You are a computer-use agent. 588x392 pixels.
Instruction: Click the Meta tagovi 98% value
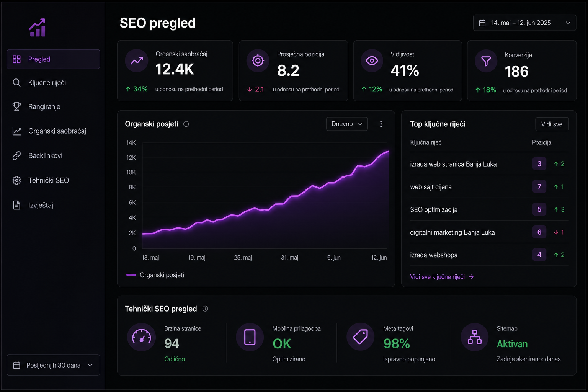tap(397, 343)
